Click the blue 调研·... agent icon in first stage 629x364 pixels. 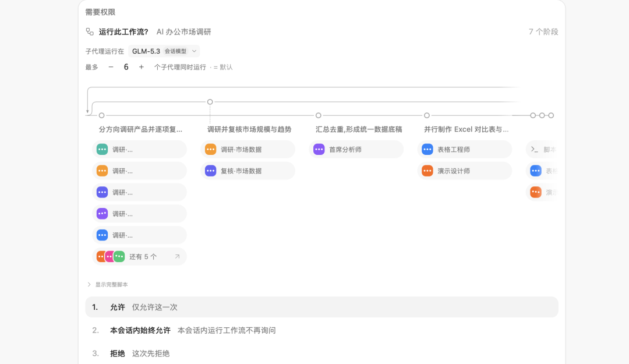tap(103, 235)
